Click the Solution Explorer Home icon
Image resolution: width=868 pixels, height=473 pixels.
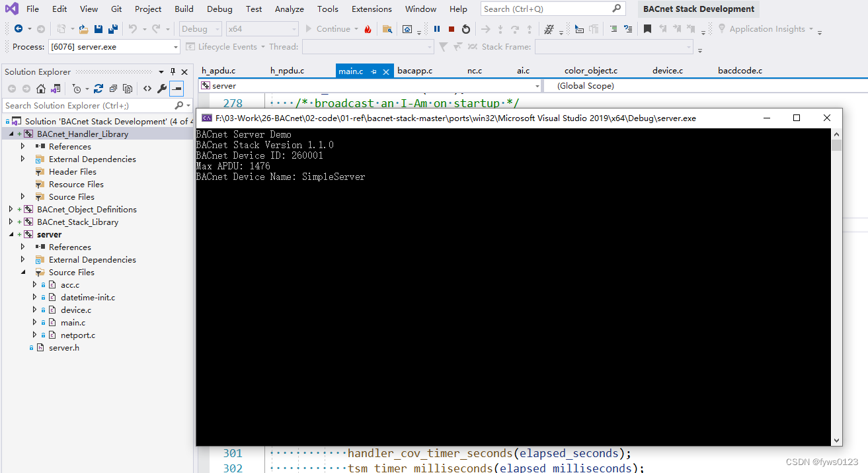point(41,89)
